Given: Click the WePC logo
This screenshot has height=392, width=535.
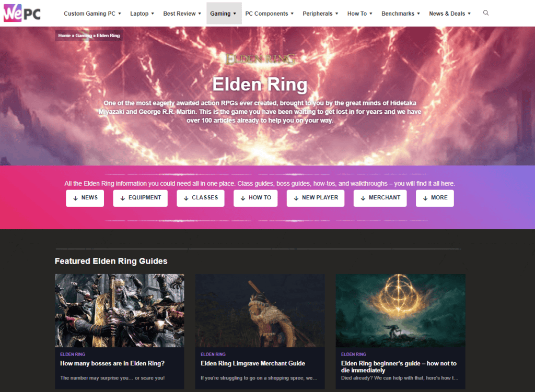Looking at the screenshot, I should [x=22, y=13].
